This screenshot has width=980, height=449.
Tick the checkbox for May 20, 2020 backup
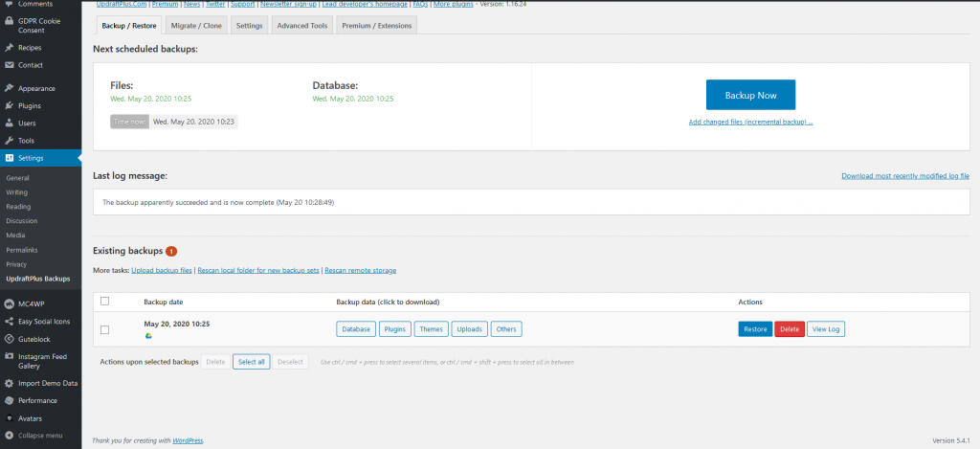point(105,329)
